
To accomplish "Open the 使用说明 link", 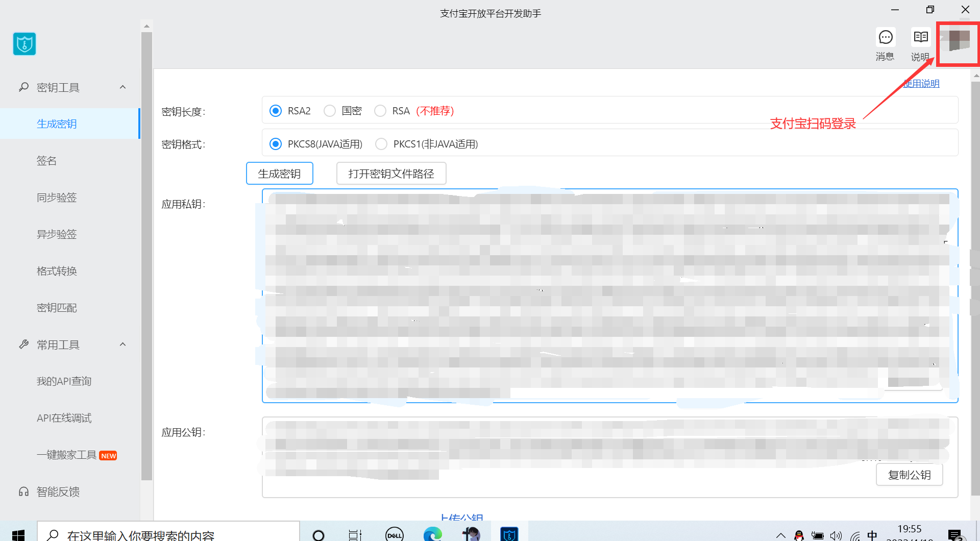I will tap(921, 83).
